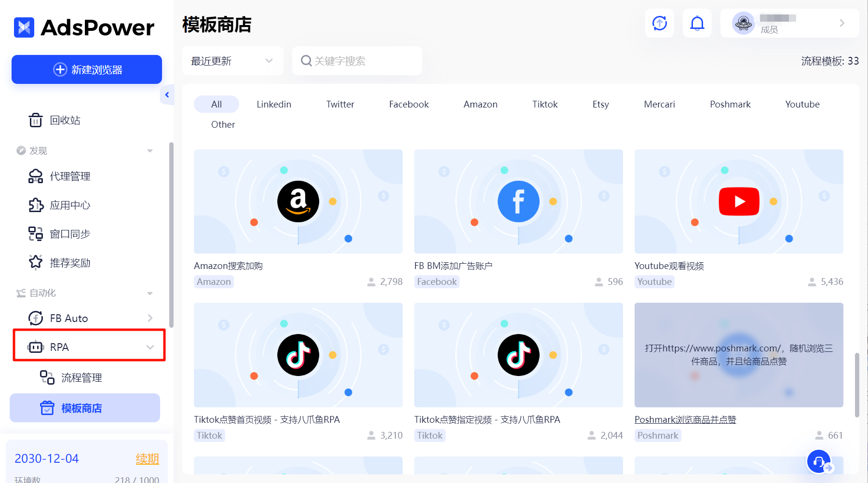Click the update/upload circular arrow icon
Viewport: 868px width, 483px height.
(660, 23)
